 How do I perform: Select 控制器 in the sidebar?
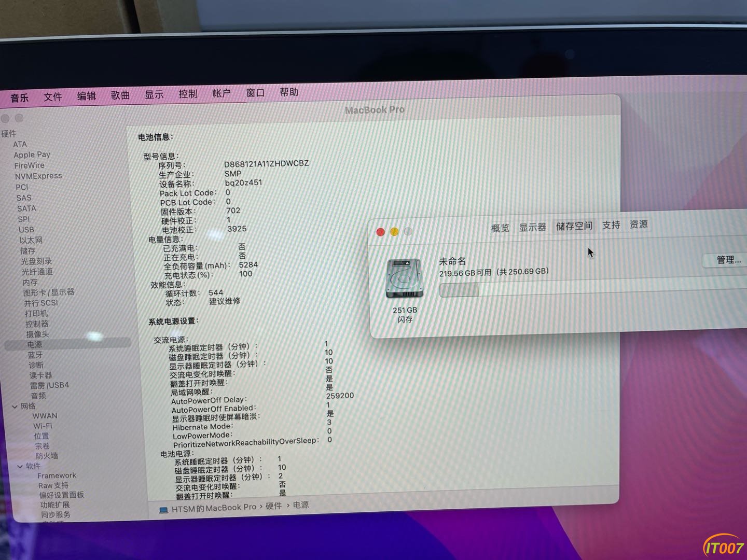(37, 324)
